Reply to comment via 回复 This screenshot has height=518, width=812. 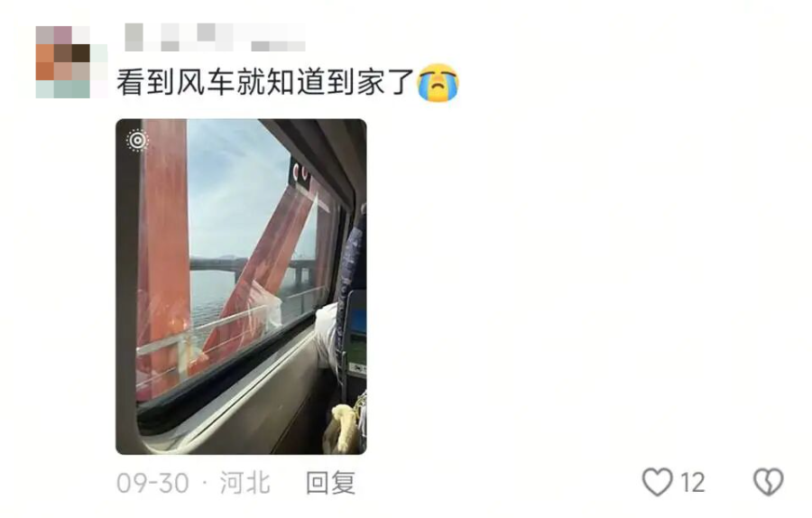(330, 483)
